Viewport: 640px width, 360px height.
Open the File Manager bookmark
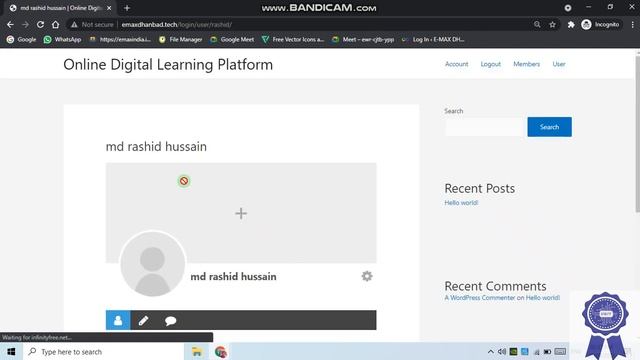180,40
